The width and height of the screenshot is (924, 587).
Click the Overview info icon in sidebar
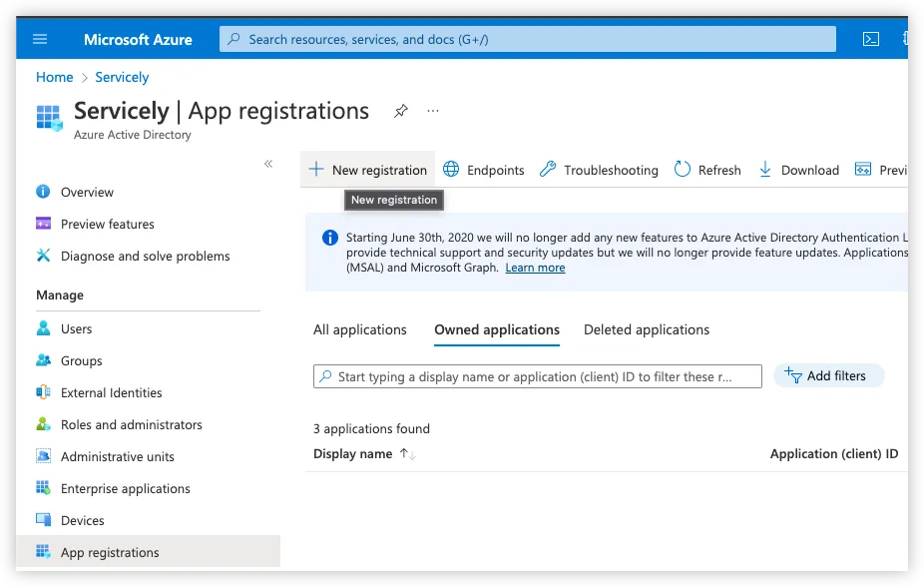pos(43,192)
